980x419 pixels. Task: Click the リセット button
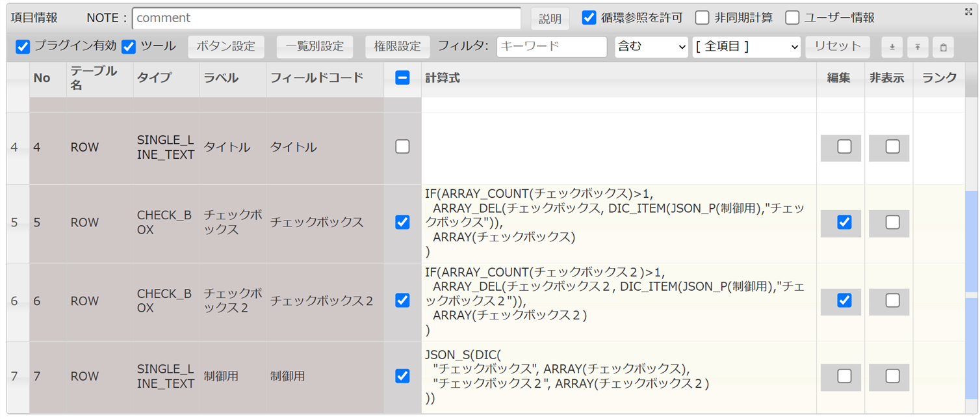pos(838,47)
